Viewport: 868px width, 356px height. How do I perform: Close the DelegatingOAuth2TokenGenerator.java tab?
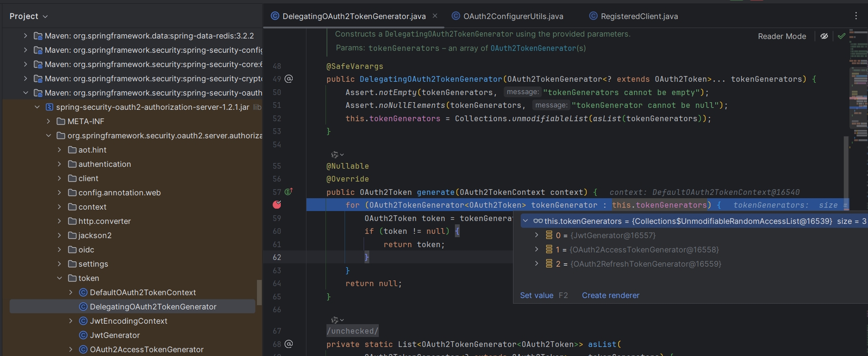435,16
